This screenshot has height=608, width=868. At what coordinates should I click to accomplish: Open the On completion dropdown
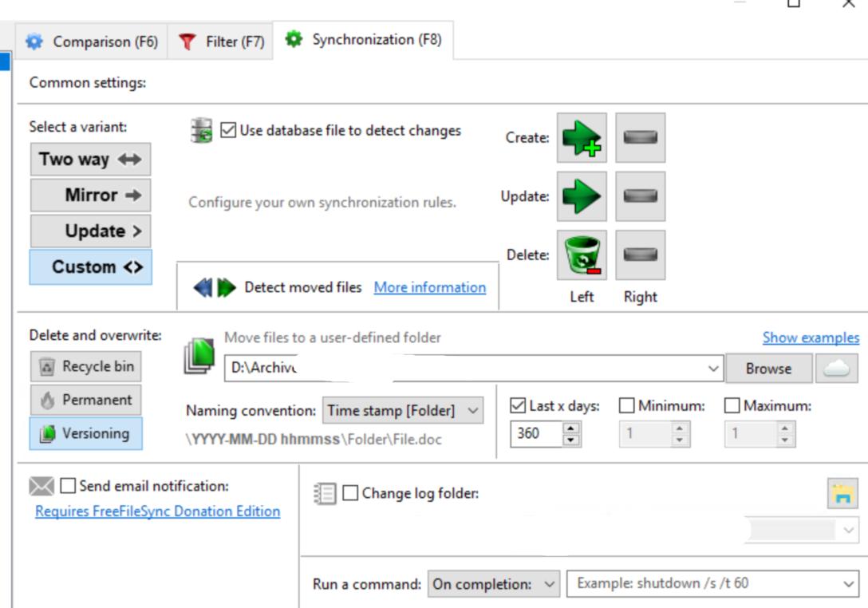tap(493, 584)
